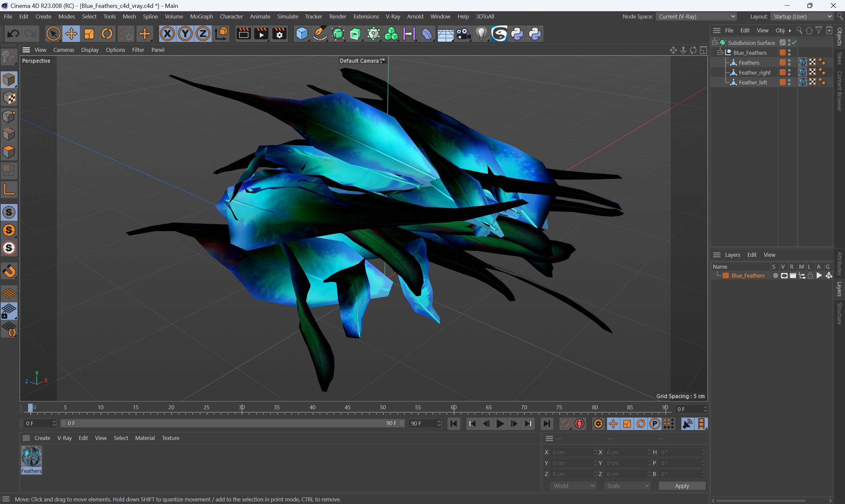Select the Live Selection tool
This screenshot has height=504, width=845.
tap(53, 34)
